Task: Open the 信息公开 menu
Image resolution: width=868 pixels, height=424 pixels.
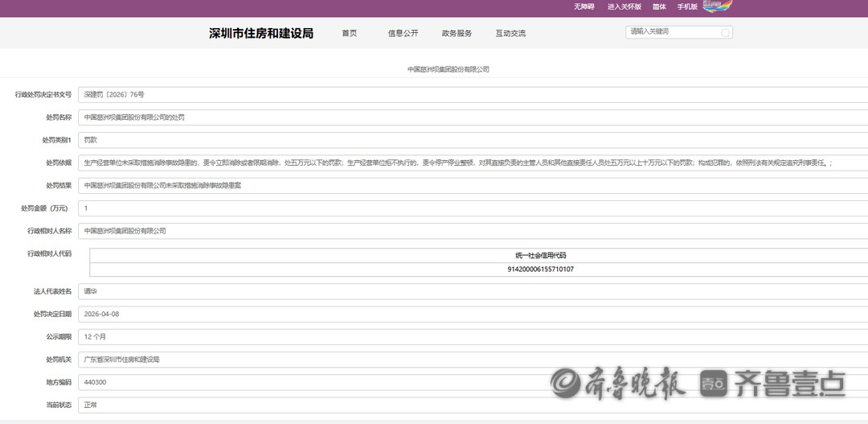Action: 403,34
